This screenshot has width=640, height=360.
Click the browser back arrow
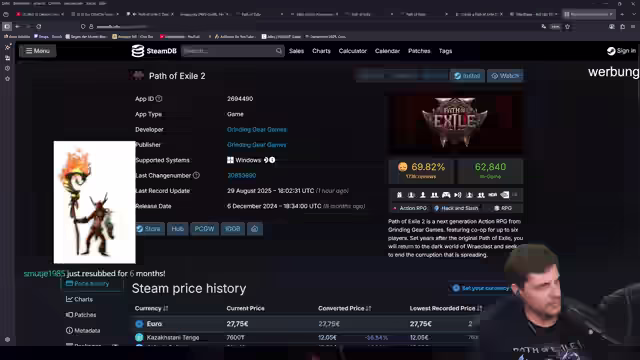18,27
